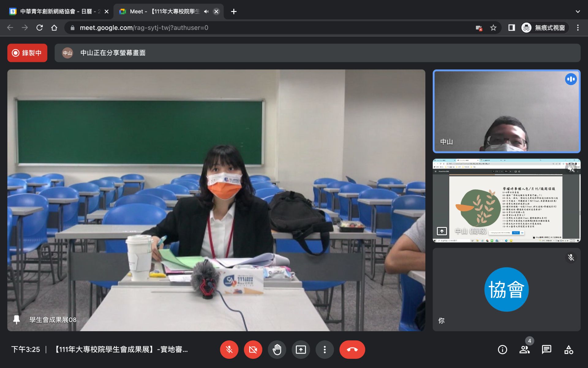588x368 pixels.
Task: Click the present screen button
Action: coord(301,349)
